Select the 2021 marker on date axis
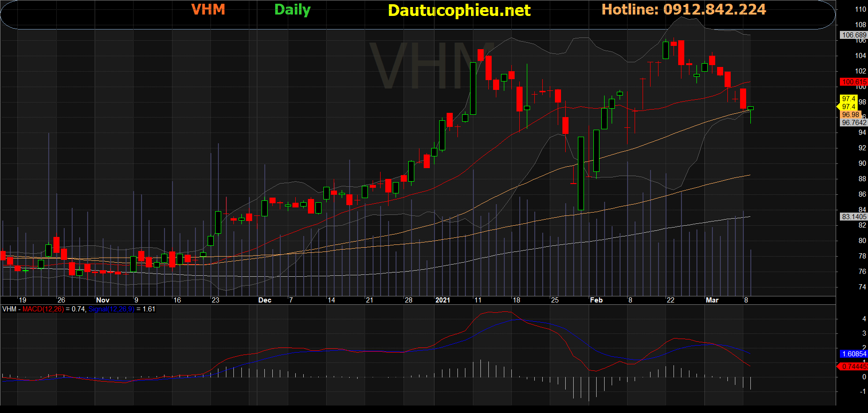The height and width of the screenshot is (413, 868). point(442,300)
